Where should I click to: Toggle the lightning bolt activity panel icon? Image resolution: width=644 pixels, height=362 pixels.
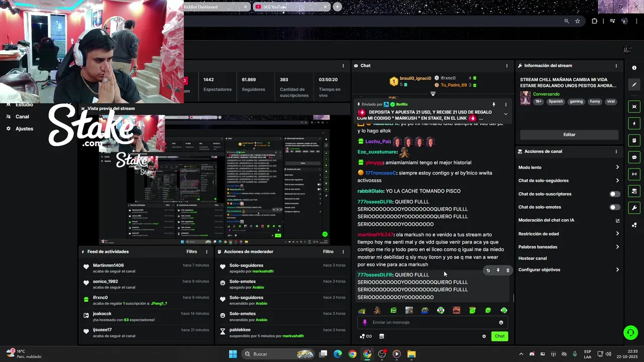click(634, 124)
